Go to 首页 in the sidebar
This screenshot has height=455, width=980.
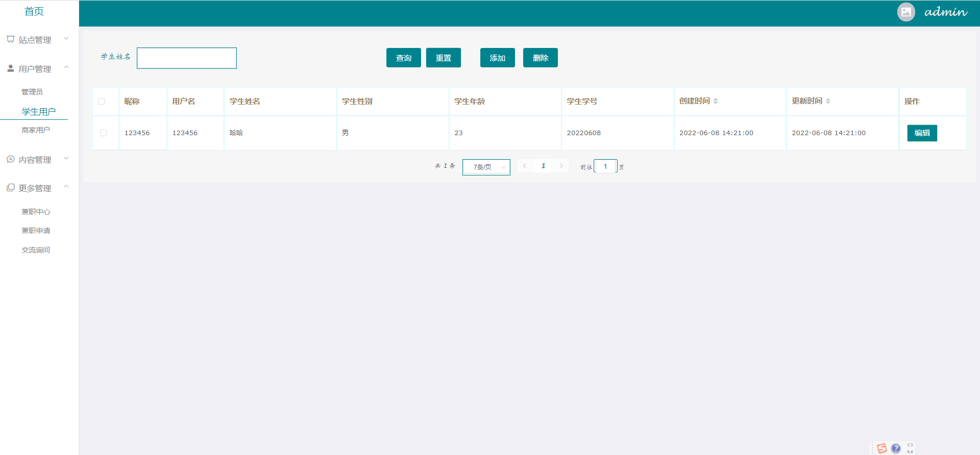[x=34, y=12]
